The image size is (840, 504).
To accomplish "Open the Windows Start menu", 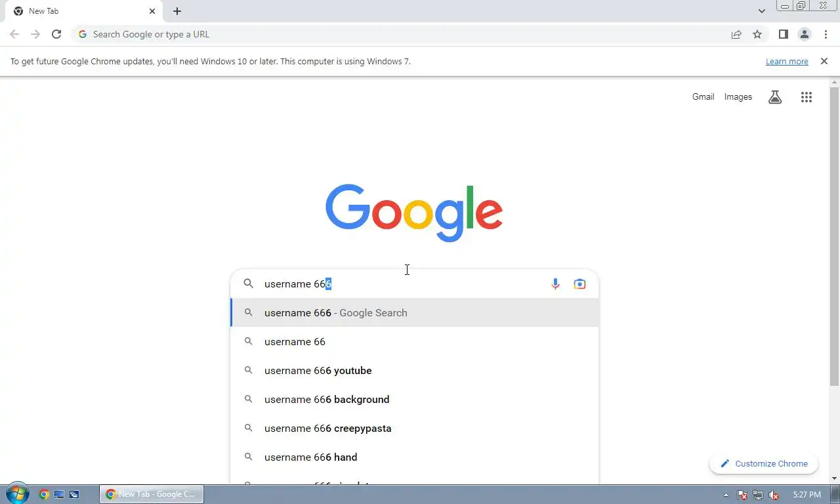I will [x=16, y=493].
